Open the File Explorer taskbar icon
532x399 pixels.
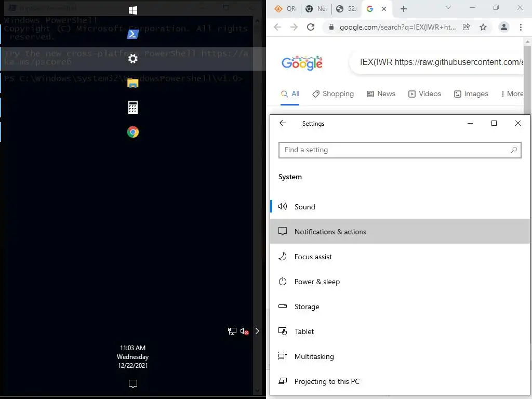pos(133,83)
